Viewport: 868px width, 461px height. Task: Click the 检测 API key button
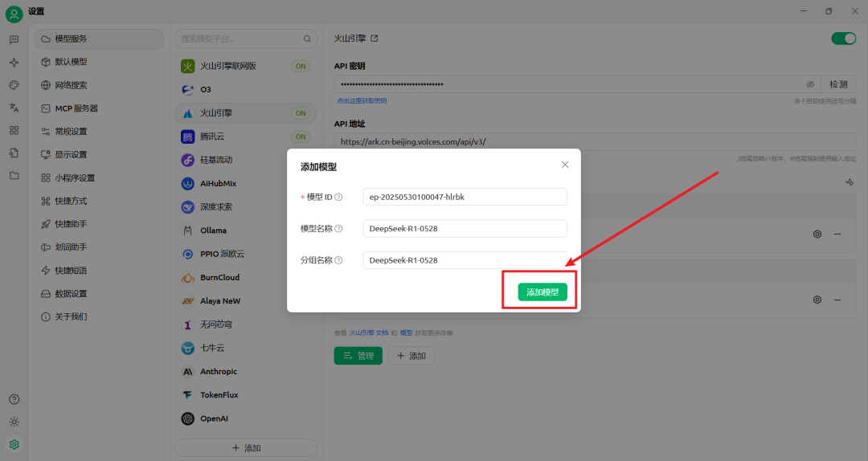point(838,84)
